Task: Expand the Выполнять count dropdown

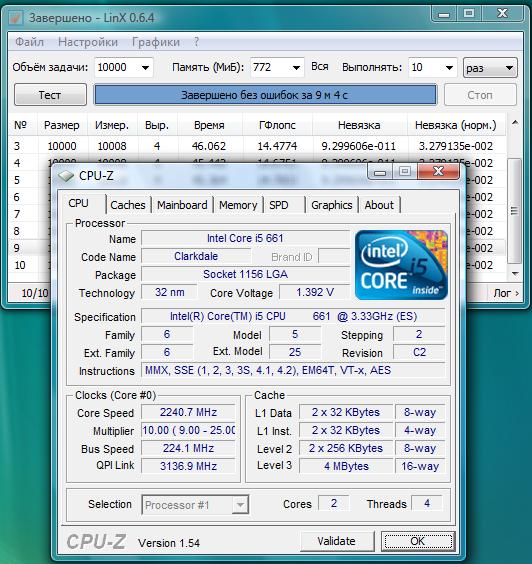Action: click(x=449, y=68)
